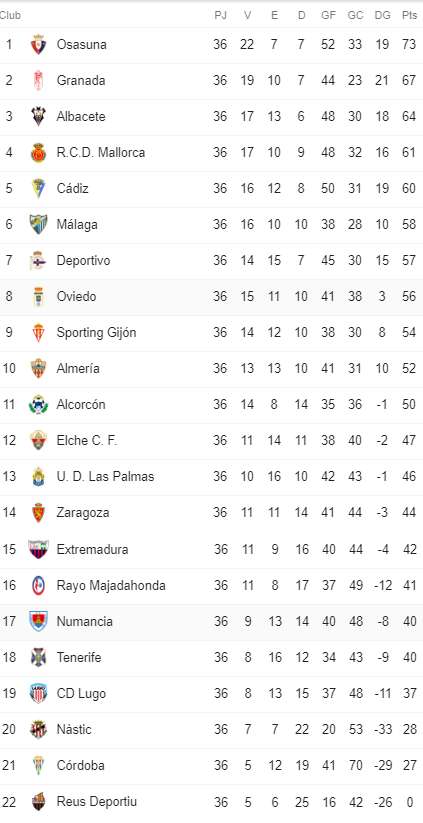Select the Numancia table row
Image resolution: width=423 pixels, height=823 pixels.
pyautogui.click(x=212, y=621)
